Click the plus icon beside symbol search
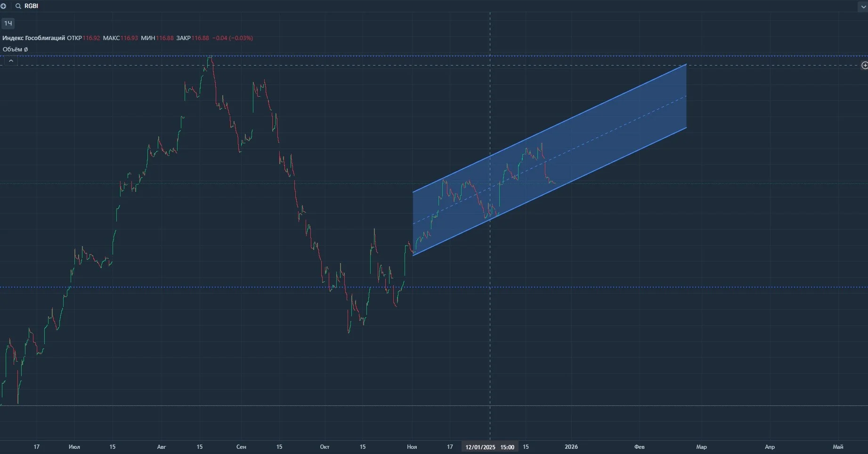The height and width of the screenshot is (454, 868). click(x=3, y=6)
